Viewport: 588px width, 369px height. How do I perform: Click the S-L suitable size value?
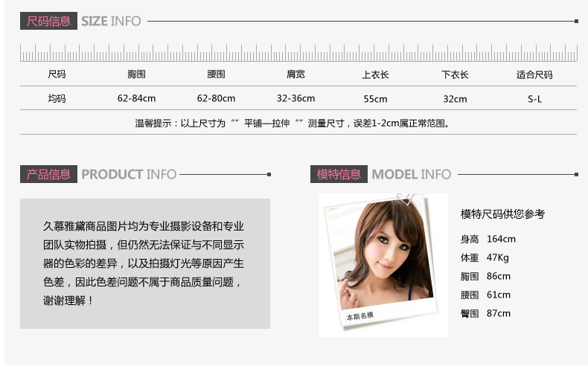534,99
